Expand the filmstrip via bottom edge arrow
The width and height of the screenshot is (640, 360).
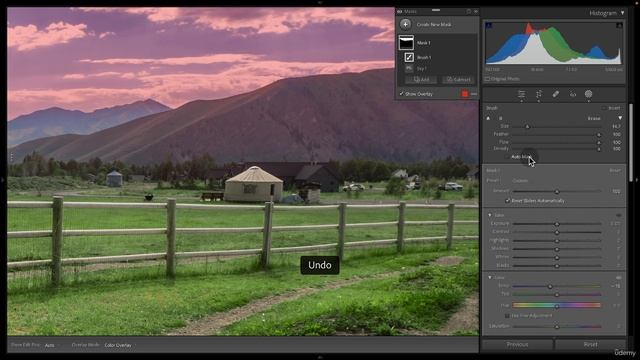coord(320,357)
